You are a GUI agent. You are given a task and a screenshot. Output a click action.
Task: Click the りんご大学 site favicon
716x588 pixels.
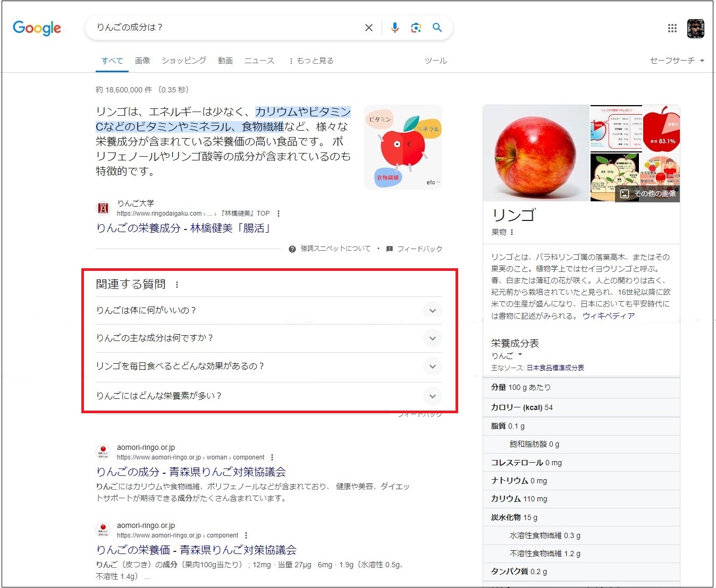[103, 208]
